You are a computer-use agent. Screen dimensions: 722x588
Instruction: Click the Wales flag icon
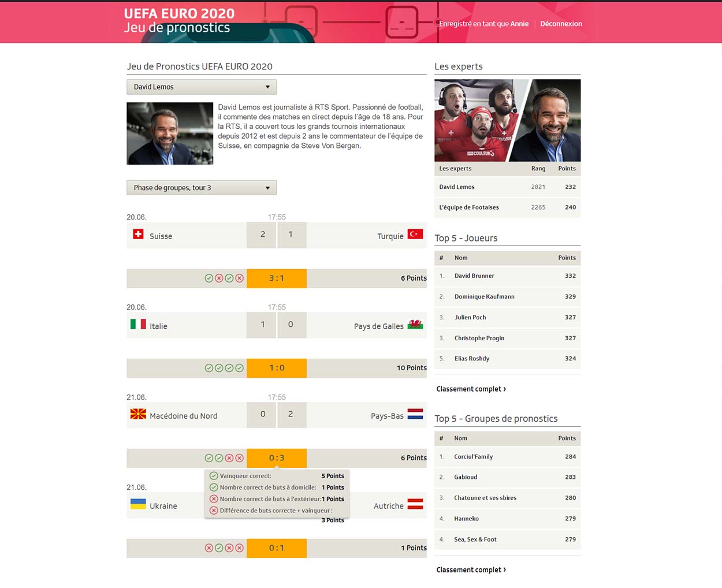pyautogui.click(x=415, y=324)
